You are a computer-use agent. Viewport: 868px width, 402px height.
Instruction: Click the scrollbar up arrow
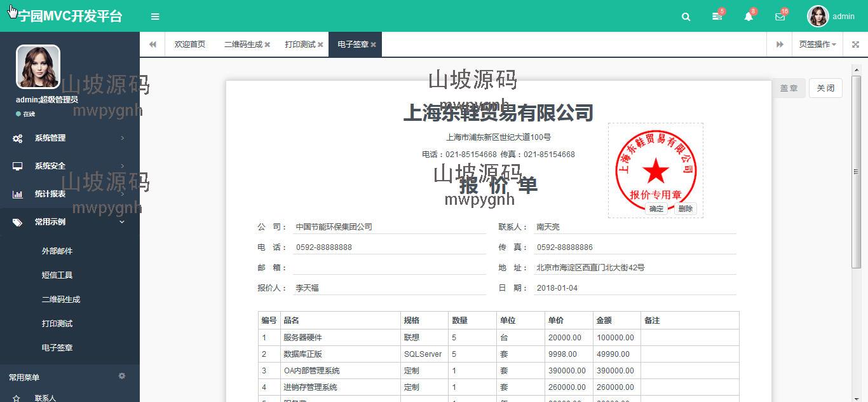tap(856, 69)
